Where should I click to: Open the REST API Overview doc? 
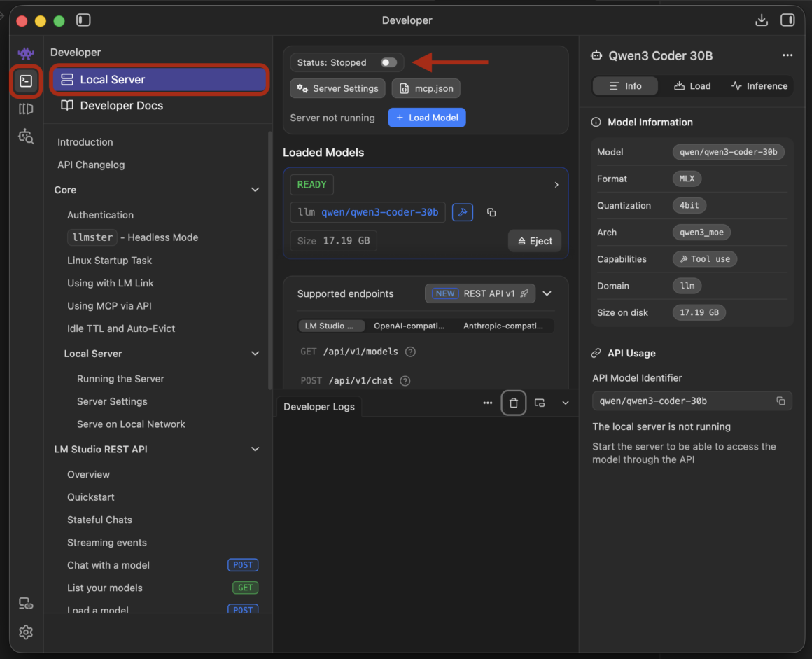coord(89,475)
